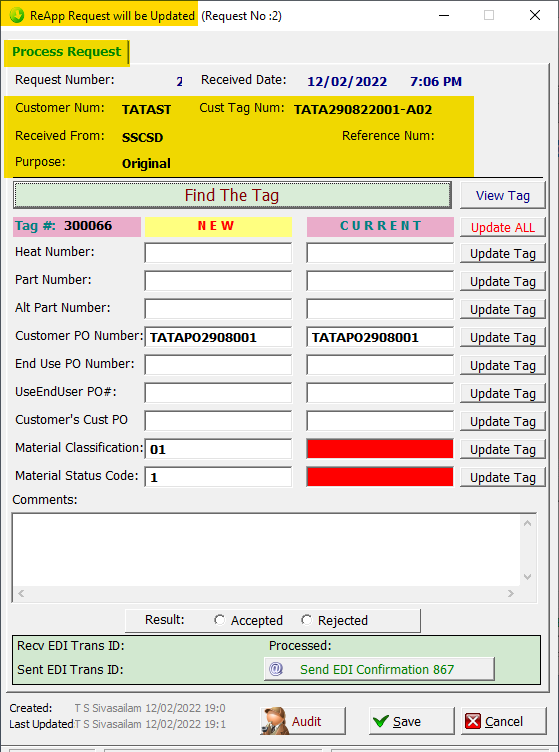Screen dimensions: 559x752
Task: Update Tag for Part Number
Action: pyautogui.click(x=502, y=281)
